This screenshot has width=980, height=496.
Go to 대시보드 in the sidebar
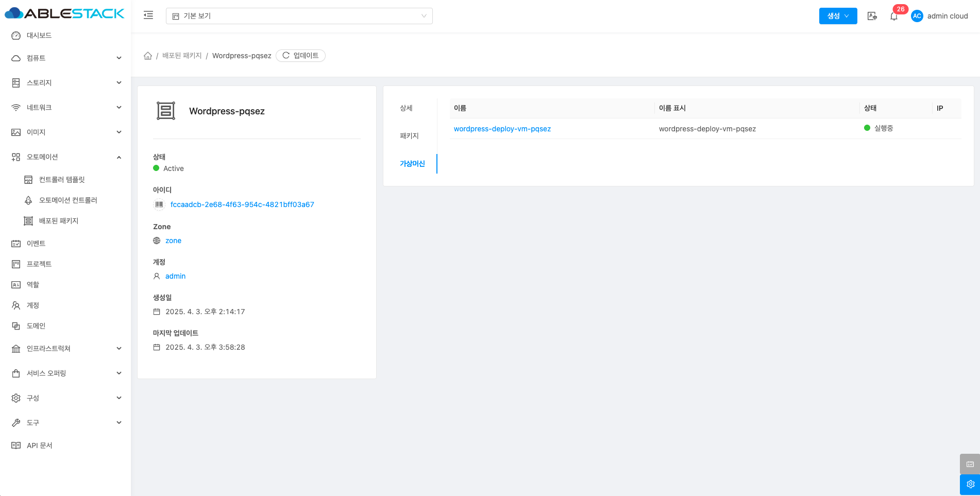click(39, 36)
